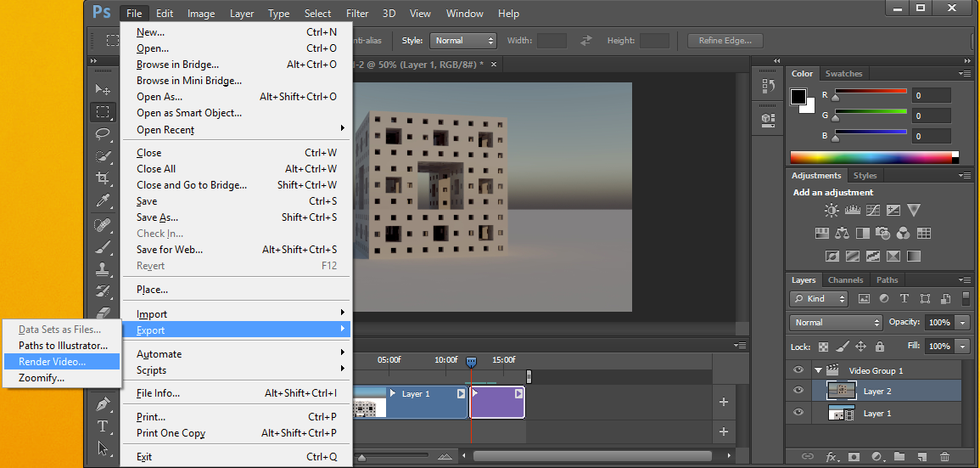The width and height of the screenshot is (980, 468).
Task: Add a Channel Mixer adjustment
Action: tap(903, 234)
